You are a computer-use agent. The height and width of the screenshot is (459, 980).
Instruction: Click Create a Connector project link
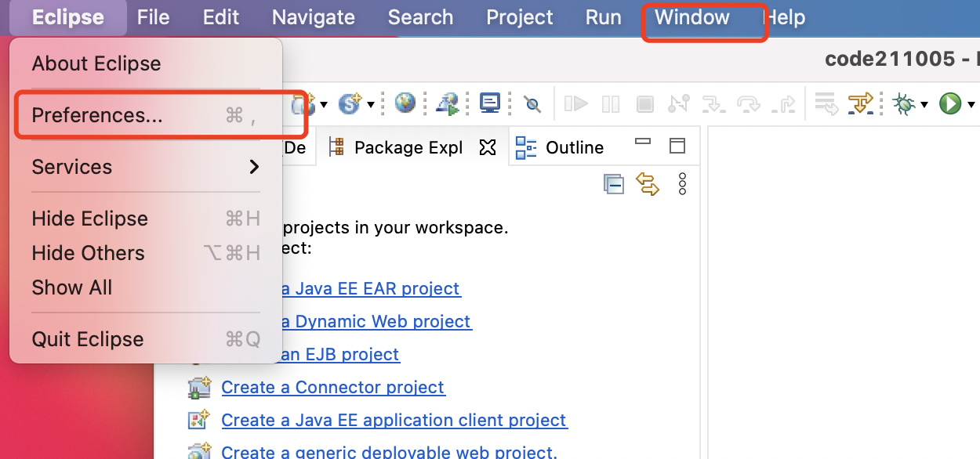(332, 387)
